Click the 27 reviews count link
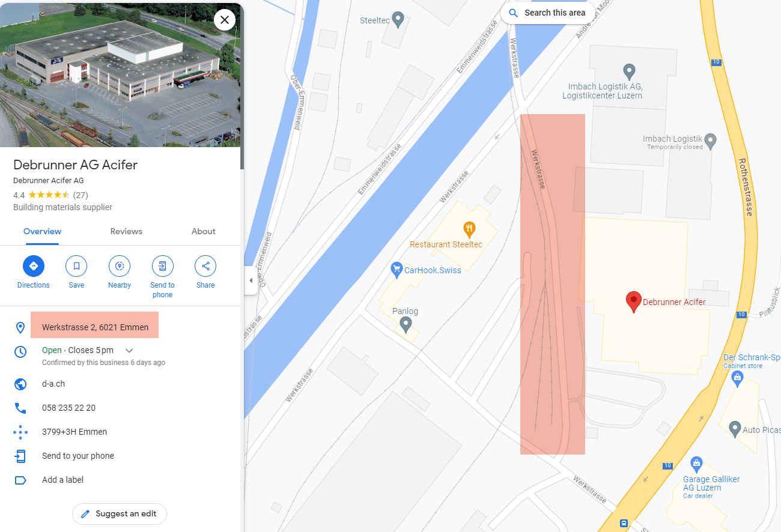 tap(81, 195)
